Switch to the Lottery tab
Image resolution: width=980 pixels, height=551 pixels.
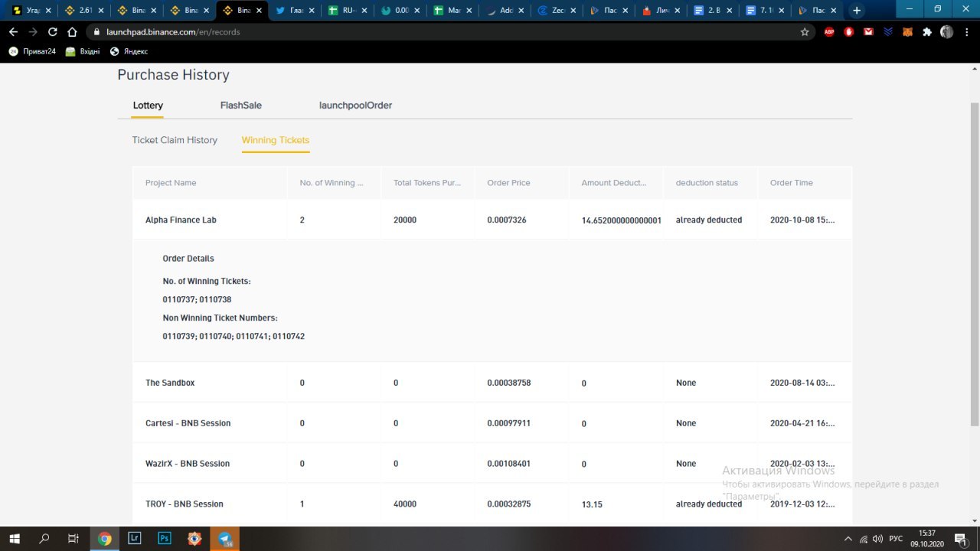tap(148, 106)
